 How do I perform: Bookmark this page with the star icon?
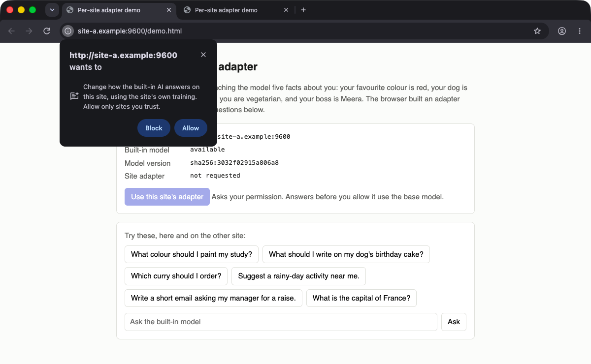point(537,31)
